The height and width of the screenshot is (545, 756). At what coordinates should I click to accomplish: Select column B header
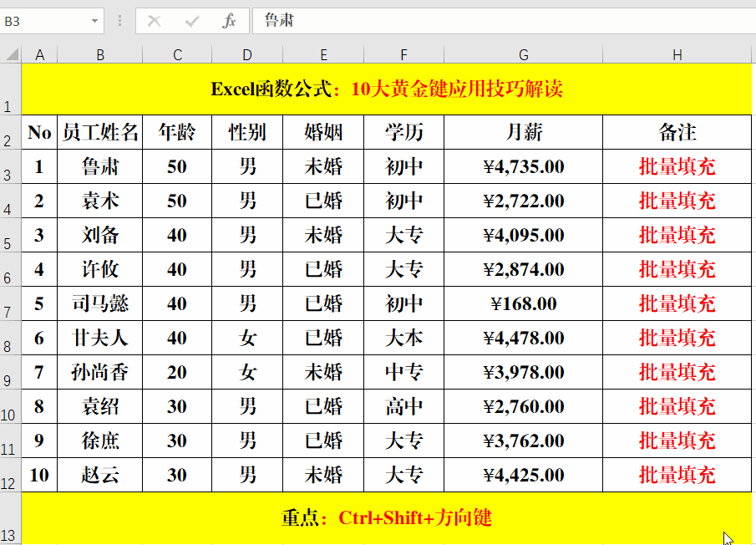point(99,54)
